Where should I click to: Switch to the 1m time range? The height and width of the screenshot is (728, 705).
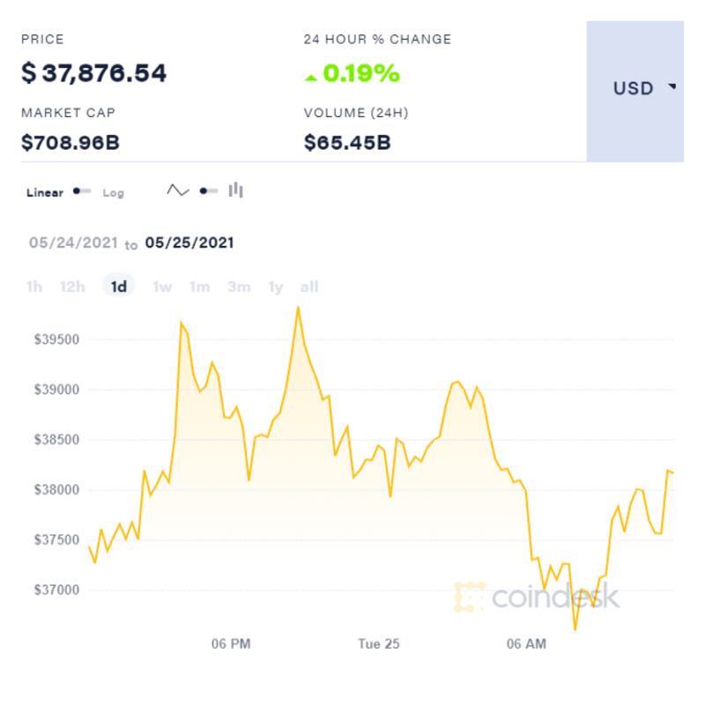click(x=200, y=286)
